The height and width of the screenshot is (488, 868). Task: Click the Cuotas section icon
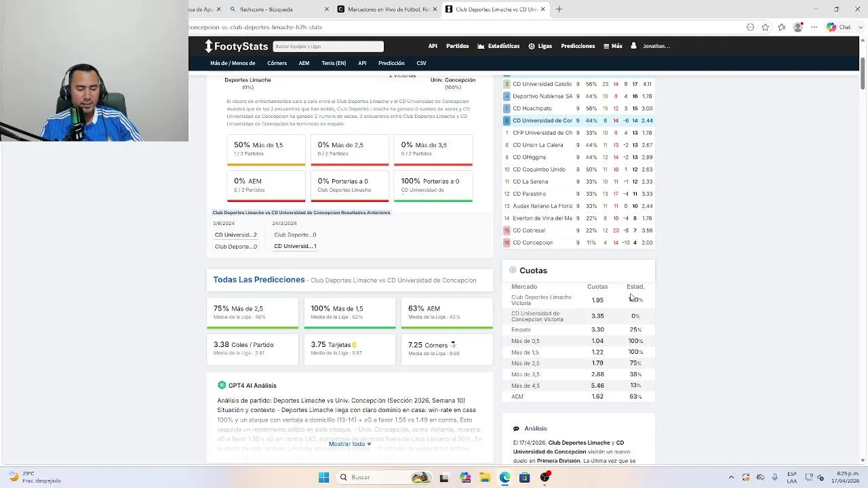(x=513, y=270)
